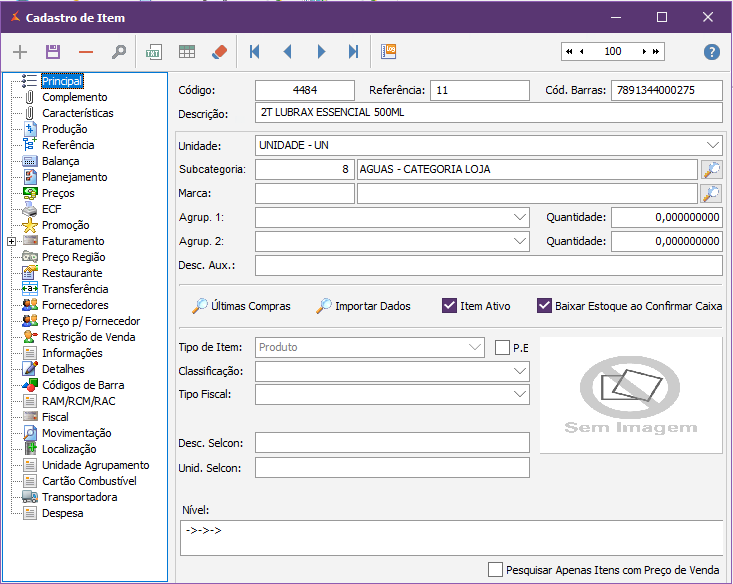Screen dimensions: 733x584
Task: Click the Marca search magnifier button
Action: pos(711,193)
